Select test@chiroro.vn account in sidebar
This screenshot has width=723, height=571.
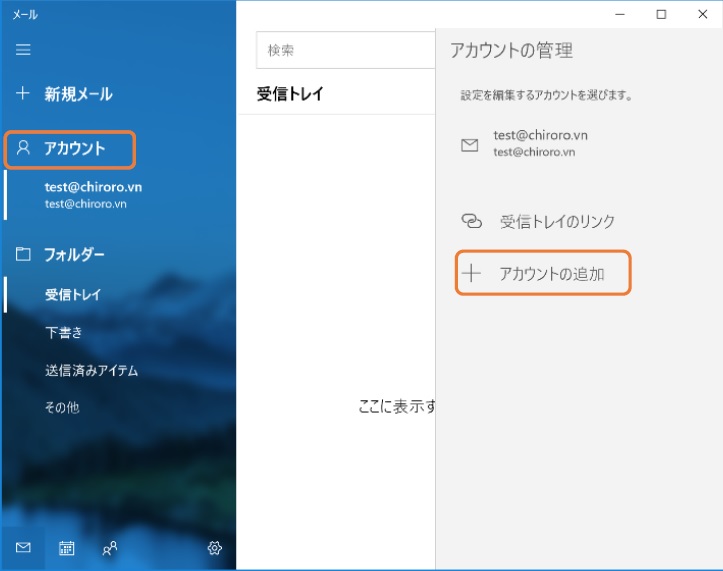93,195
